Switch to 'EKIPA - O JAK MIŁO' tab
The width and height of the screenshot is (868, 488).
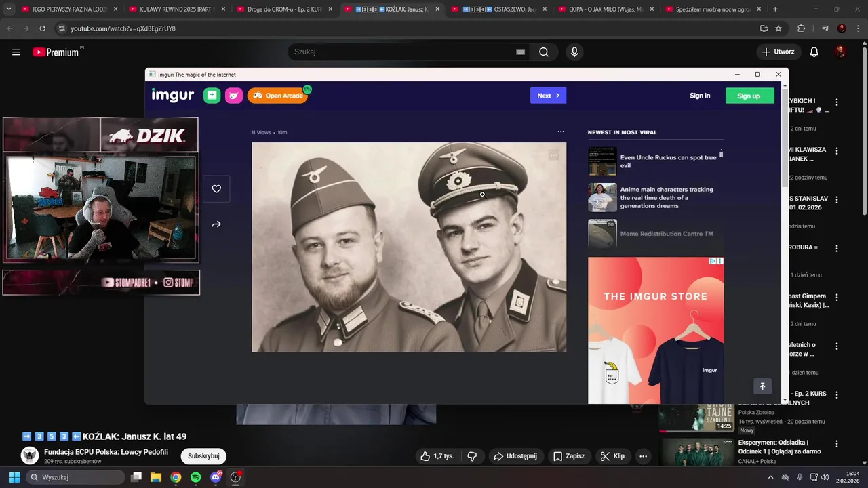(x=606, y=9)
